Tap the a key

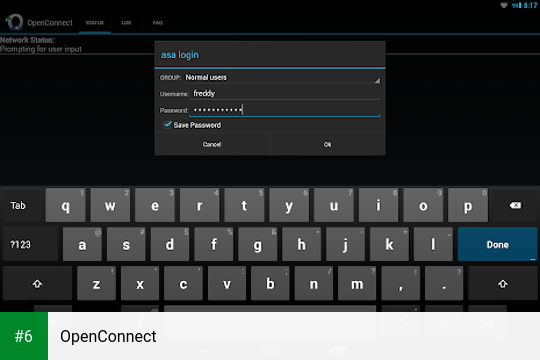point(82,245)
